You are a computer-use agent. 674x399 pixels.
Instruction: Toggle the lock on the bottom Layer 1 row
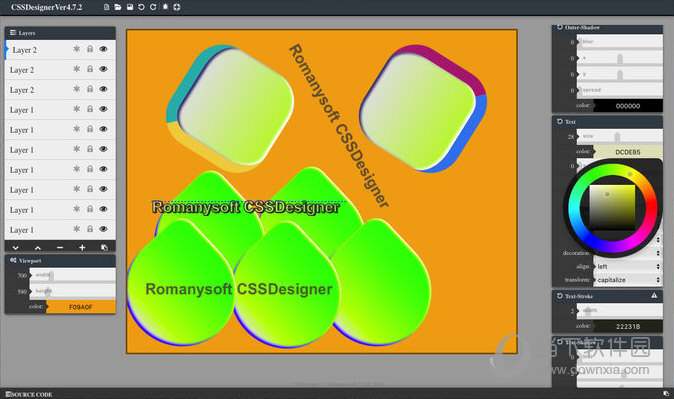point(90,229)
